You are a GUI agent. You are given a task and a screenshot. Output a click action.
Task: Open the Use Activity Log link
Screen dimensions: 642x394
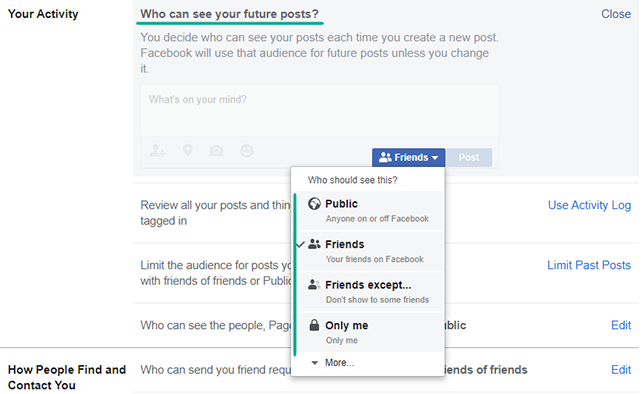tap(589, 205)
